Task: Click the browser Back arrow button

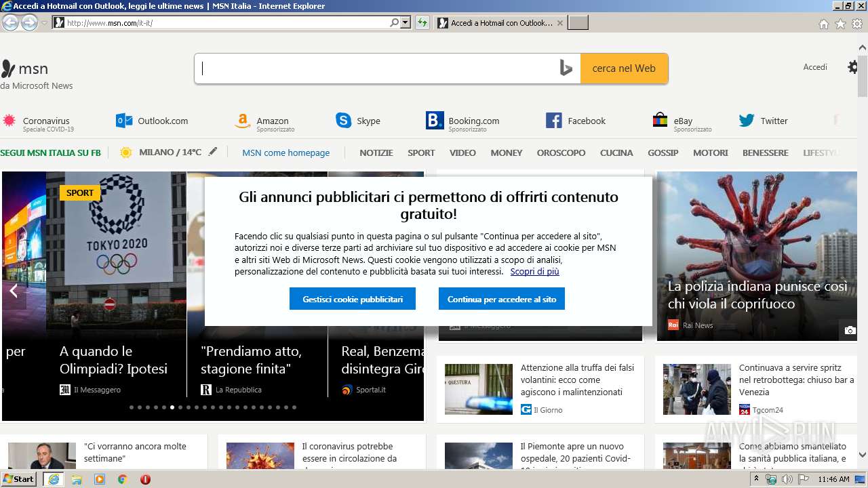Action: click(x=10, y=22)
